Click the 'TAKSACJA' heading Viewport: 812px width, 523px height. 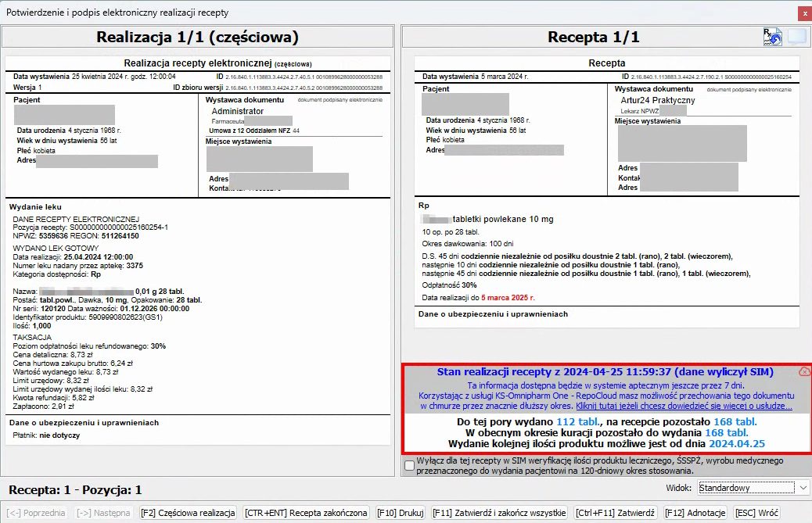(x=32, y=337)
